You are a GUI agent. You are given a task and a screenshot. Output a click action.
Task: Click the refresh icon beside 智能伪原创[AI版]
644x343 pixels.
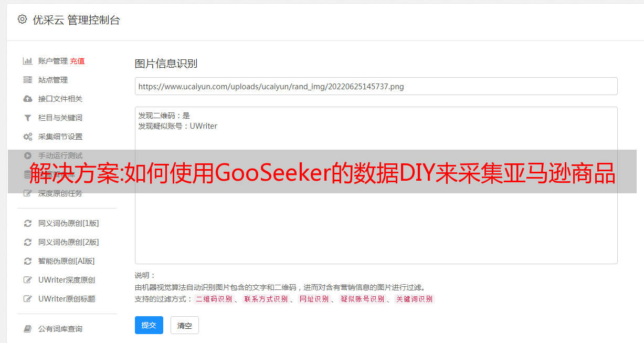tap(28, 261)
